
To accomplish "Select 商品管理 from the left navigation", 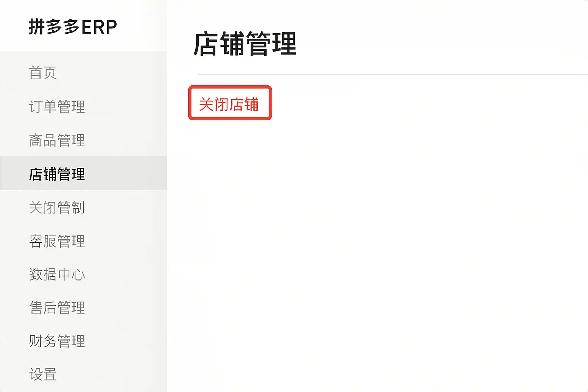I will pyautogui.click(x=83, y=140).
